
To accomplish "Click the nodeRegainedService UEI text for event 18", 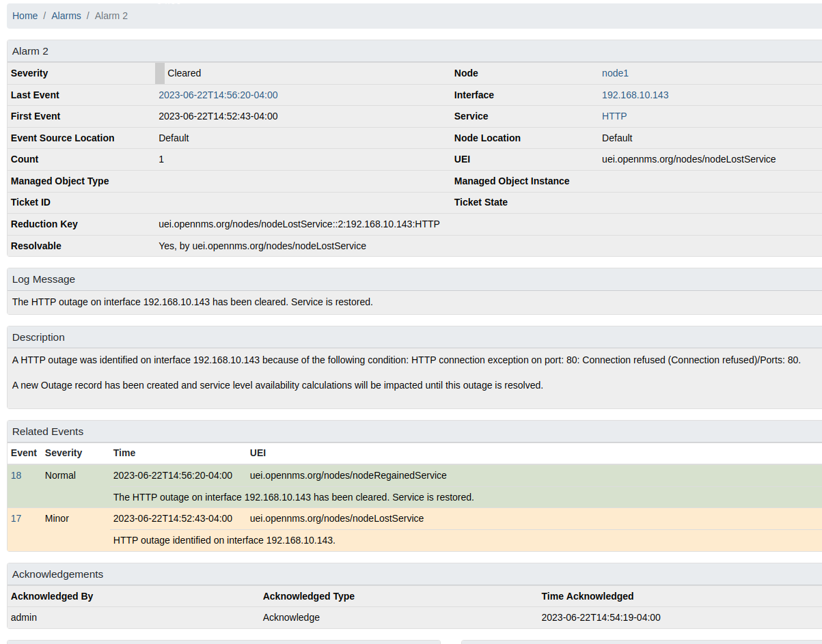I will tap(349, 475).
